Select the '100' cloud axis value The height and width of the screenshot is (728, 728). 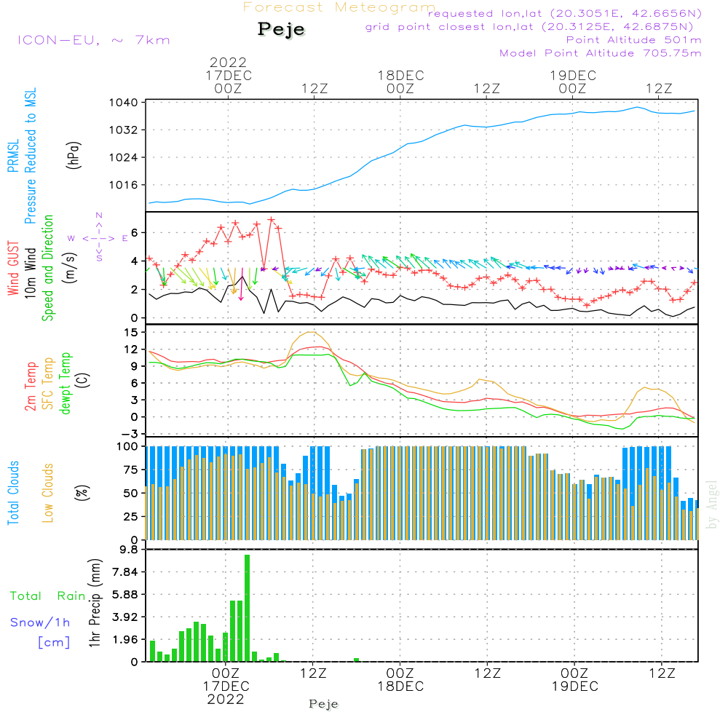coord(127,447)
